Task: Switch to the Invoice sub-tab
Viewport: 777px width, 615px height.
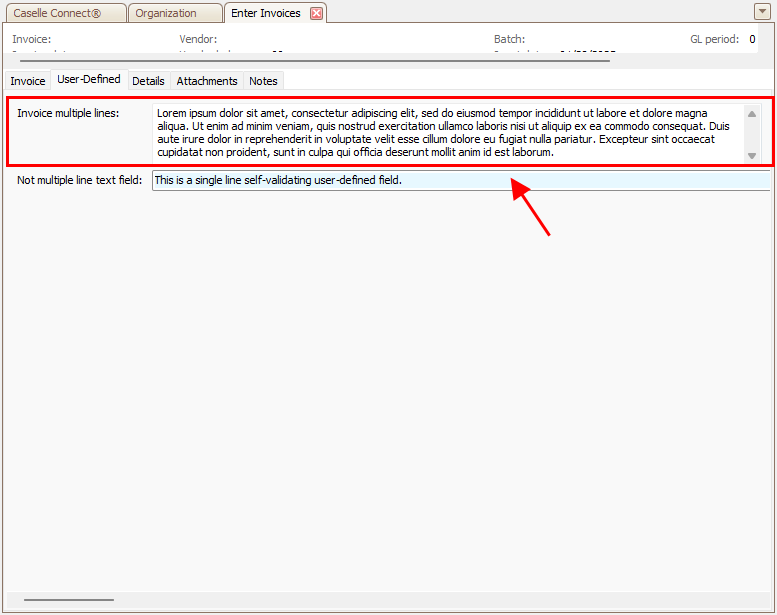Action: coord(28,81)
